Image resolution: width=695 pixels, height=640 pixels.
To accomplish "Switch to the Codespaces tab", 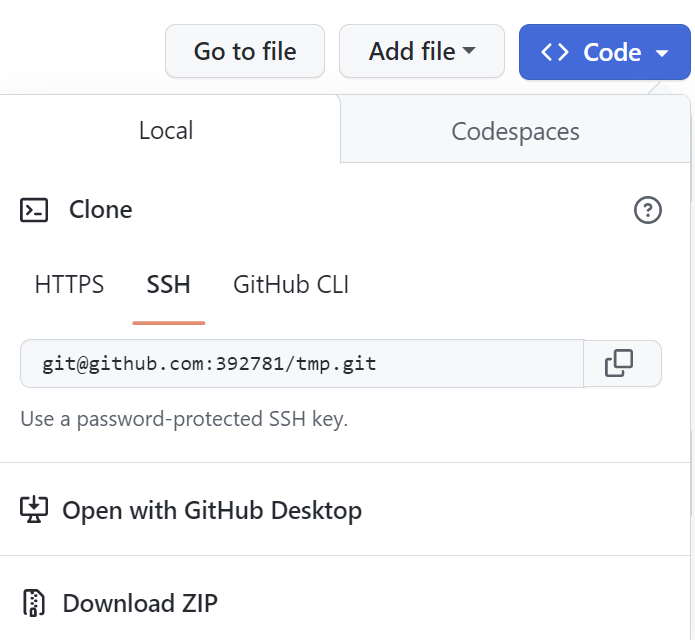I will 515,131.
